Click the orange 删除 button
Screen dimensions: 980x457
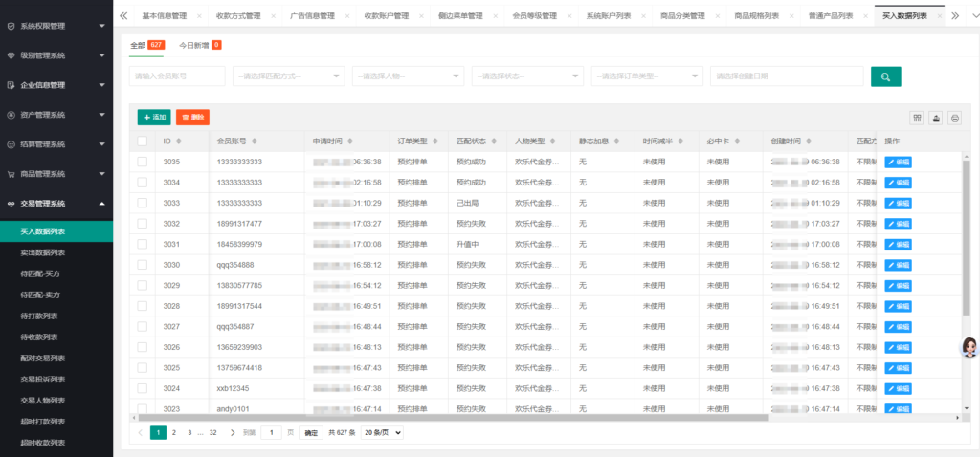point(192,118)
